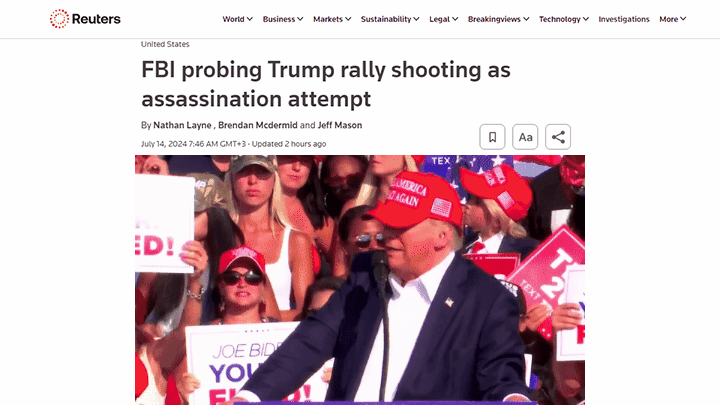Viewport: 720px width, 405px height.
Task: Expand the World dropdown menu
Action: coord(237,19)
